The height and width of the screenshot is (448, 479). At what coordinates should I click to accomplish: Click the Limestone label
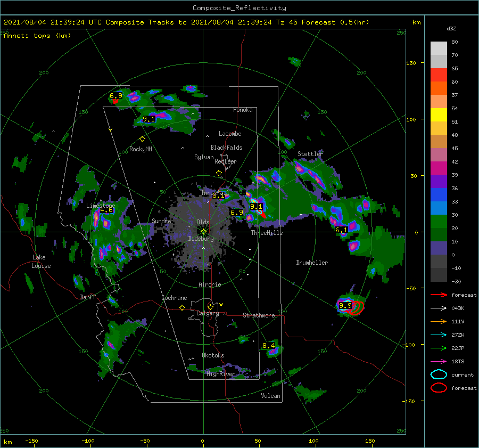coord(101,206)
